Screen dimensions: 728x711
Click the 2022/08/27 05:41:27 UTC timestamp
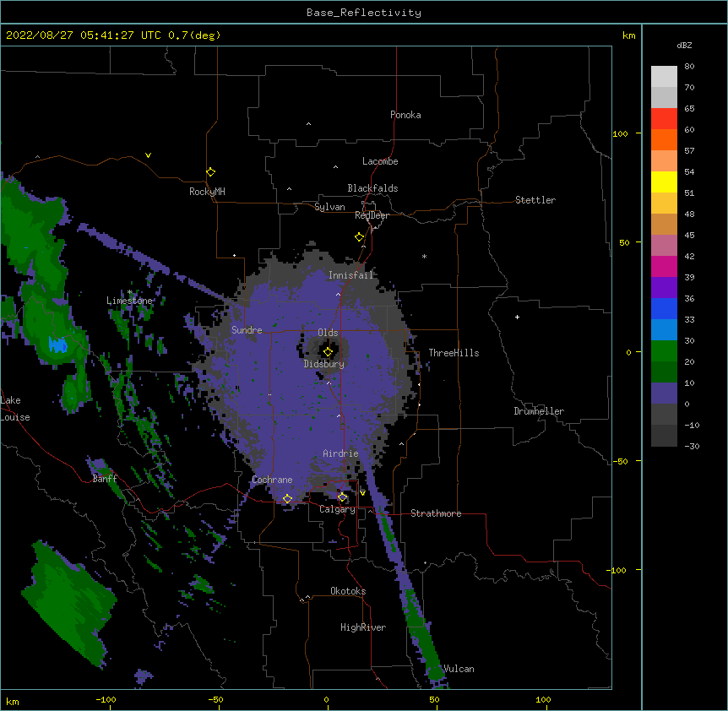[84, 35]
